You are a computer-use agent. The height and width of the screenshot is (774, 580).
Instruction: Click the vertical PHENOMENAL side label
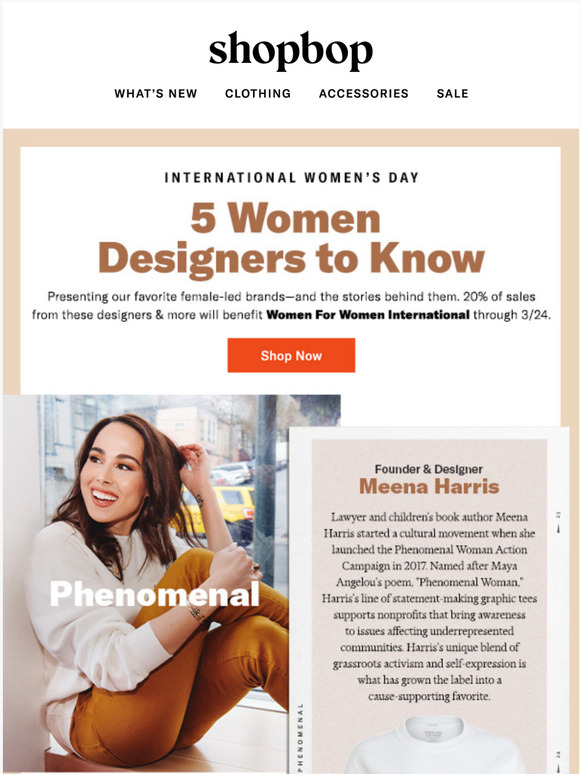click(301, 738)
